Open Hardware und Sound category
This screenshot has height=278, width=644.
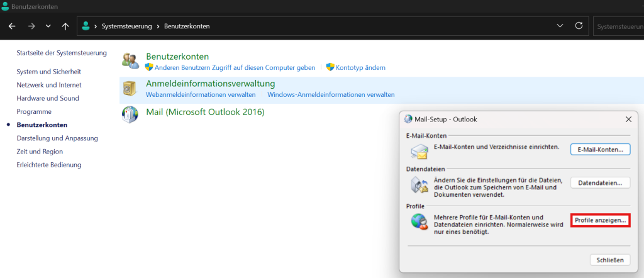(48, 99)
